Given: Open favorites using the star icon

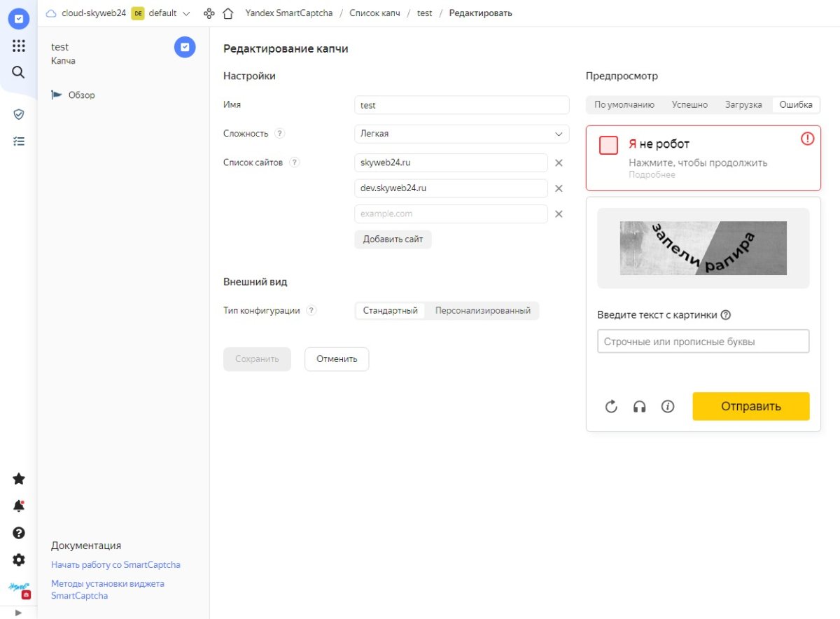Looking at the screenshot, I should pyautogui.click(x=18, y=478).
